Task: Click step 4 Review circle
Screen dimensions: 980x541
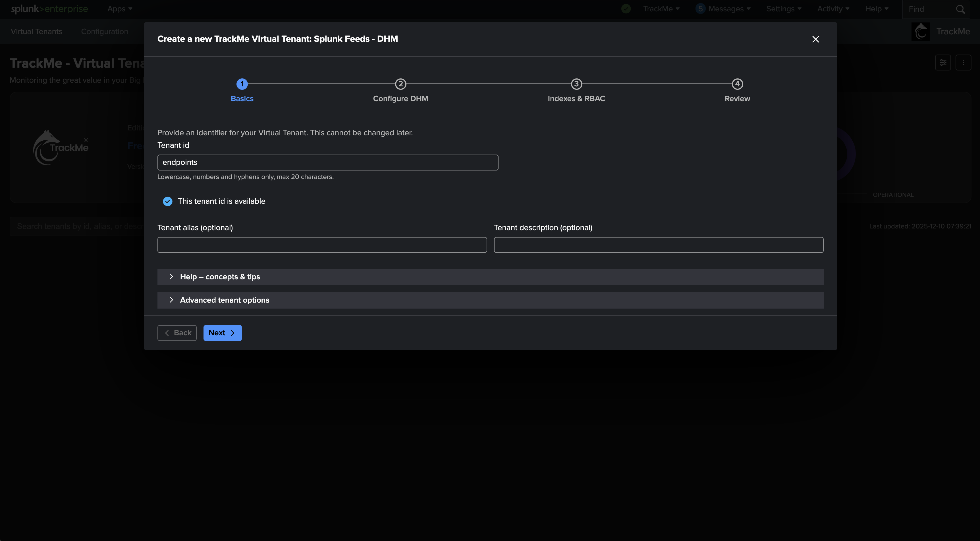Action: [737, 84]
